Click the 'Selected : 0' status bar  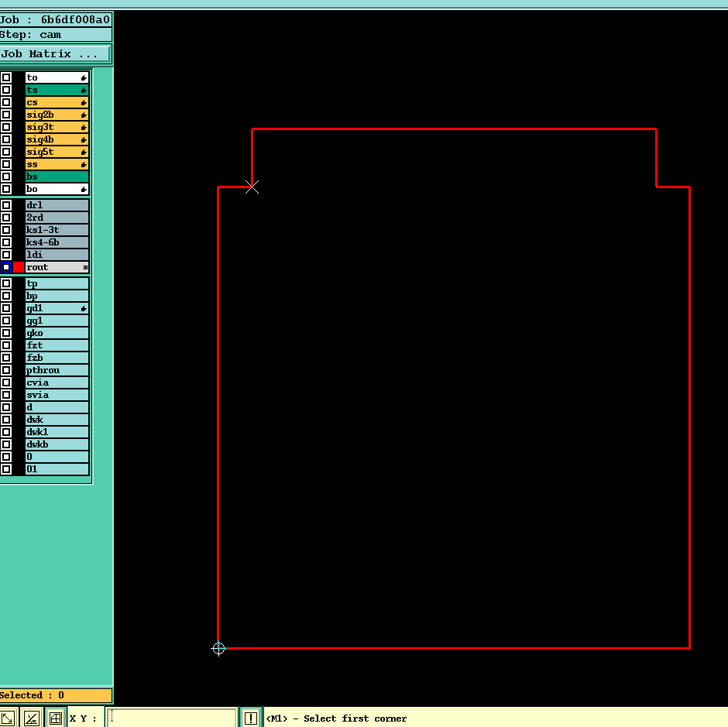(x=56, y=695)
